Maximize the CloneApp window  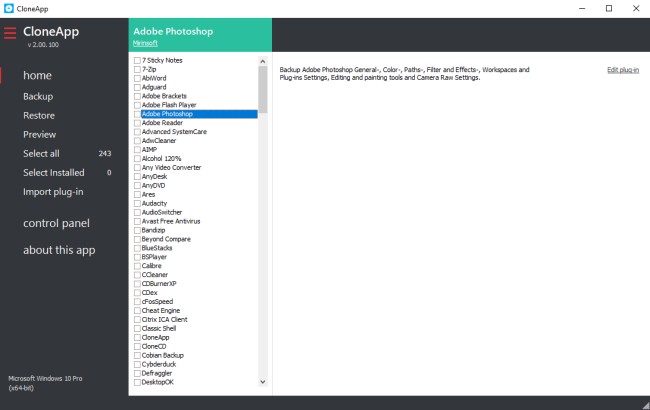(x=609, y=8)
